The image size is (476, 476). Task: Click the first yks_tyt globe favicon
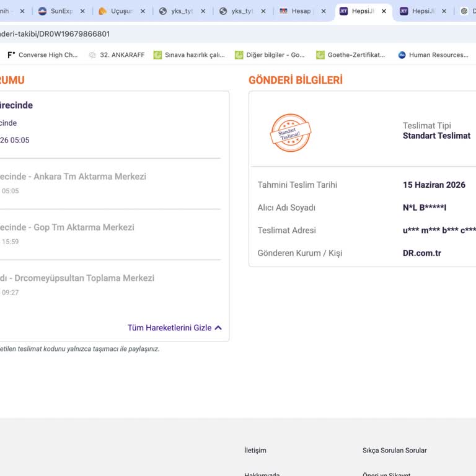tap(163, 11)
